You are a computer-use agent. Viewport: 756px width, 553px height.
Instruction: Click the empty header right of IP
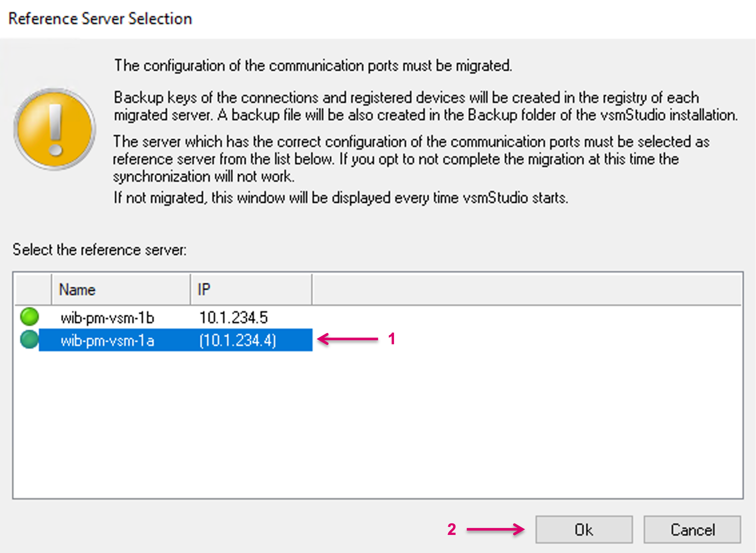(x=526, y=289)
